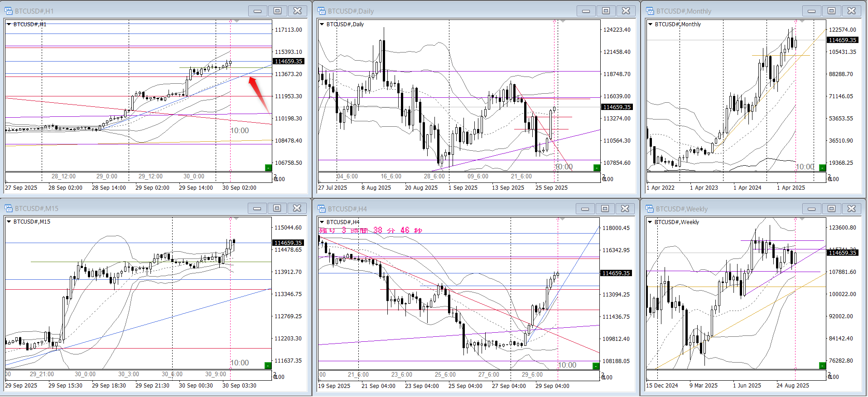This screenshot has height=397, width=868.
Task: Click the green minus button on Daily chart
Action: pyautogui.click(x=597, y=168)
